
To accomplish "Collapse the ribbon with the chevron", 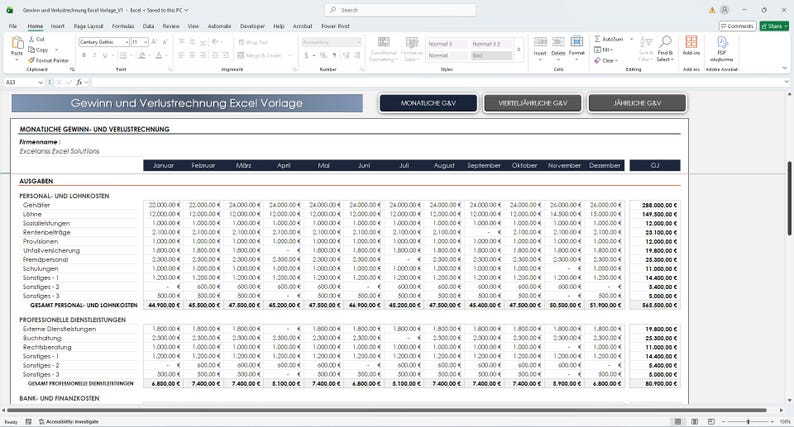I will coord(785,68).
